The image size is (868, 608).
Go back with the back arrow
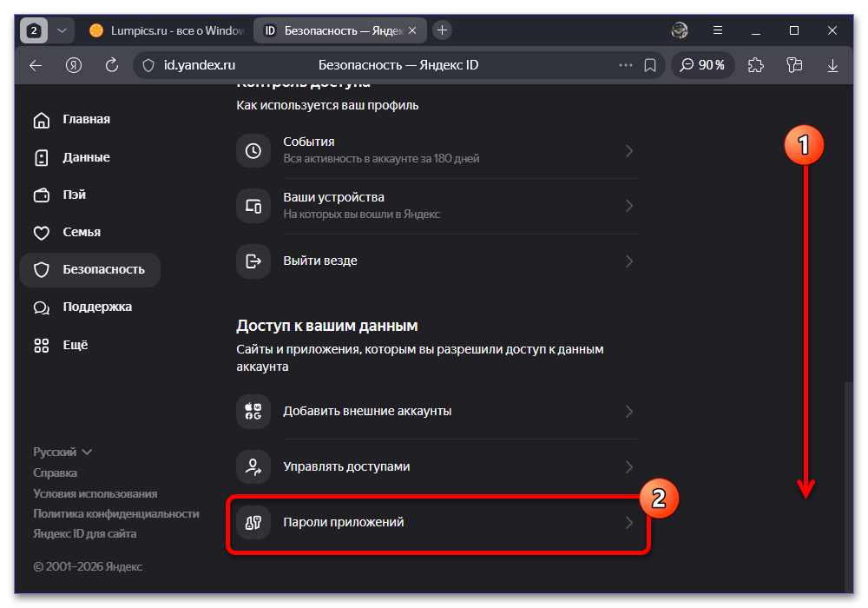(x=36, y=65)
